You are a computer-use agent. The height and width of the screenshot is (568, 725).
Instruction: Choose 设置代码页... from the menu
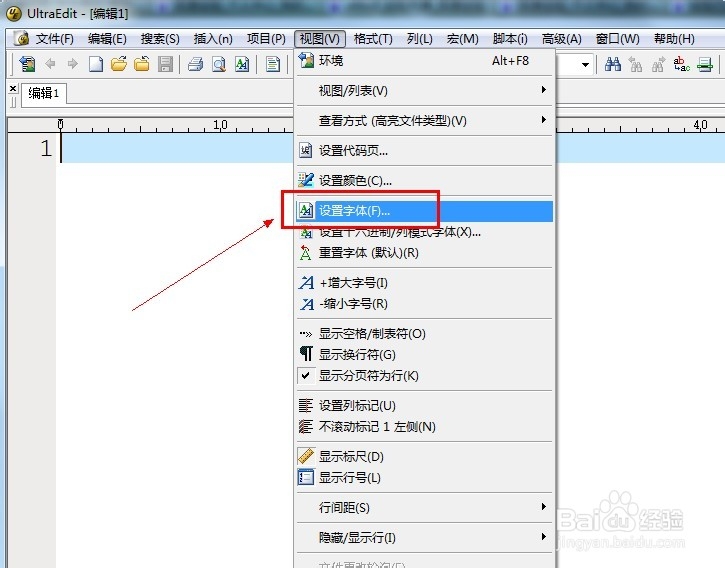pyautogui.click(x=424, y=150)
